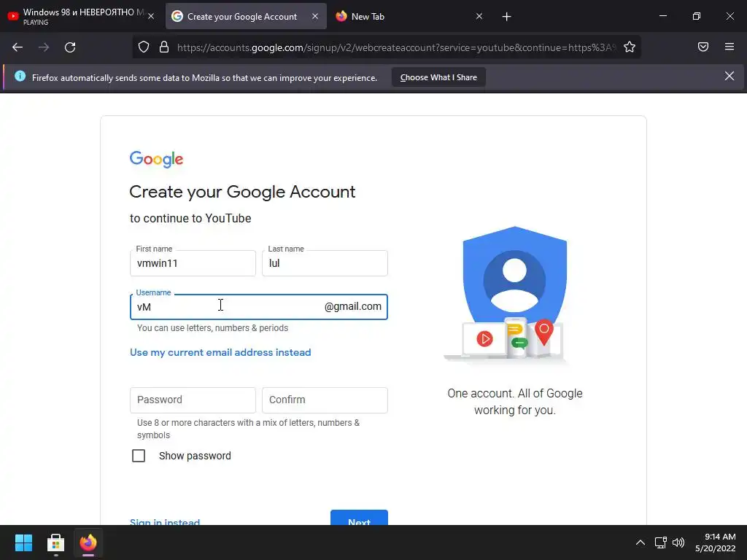Focus the Password field

(193, 400)
